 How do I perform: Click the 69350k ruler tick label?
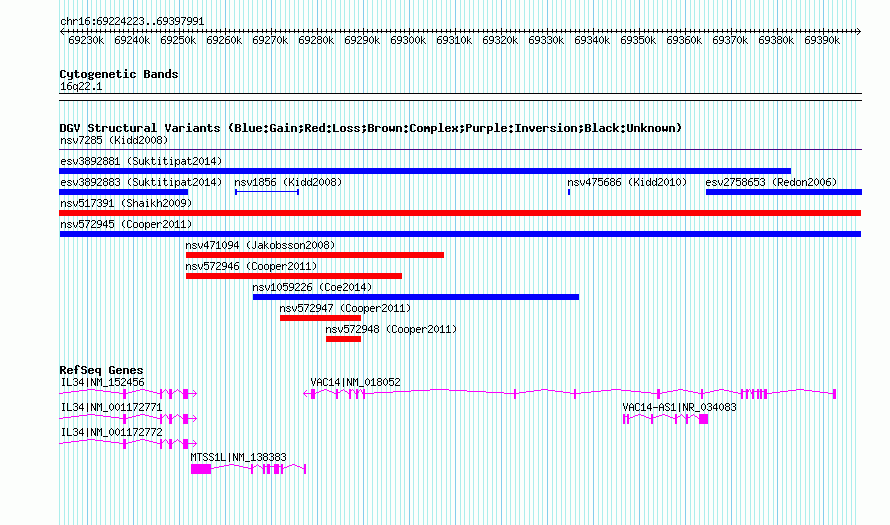638,41
